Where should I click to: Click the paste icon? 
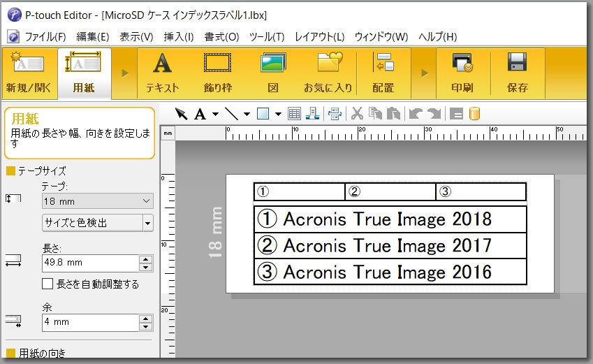pos(394,113)
